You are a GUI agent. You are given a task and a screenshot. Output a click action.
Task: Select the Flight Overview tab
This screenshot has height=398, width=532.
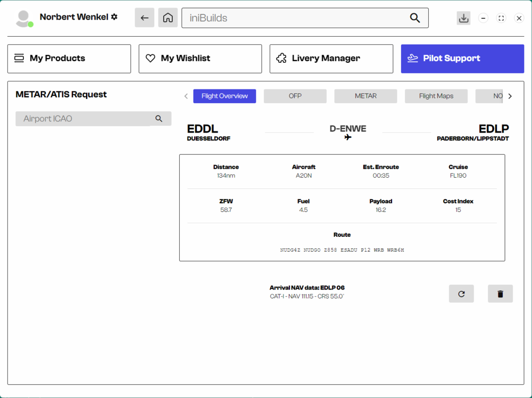click(x=225, y=96)
